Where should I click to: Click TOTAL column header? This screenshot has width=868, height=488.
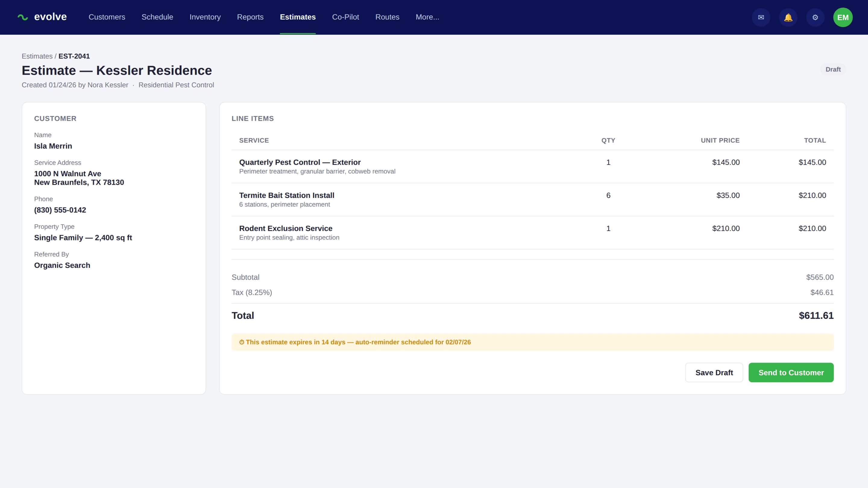point(815,140)
